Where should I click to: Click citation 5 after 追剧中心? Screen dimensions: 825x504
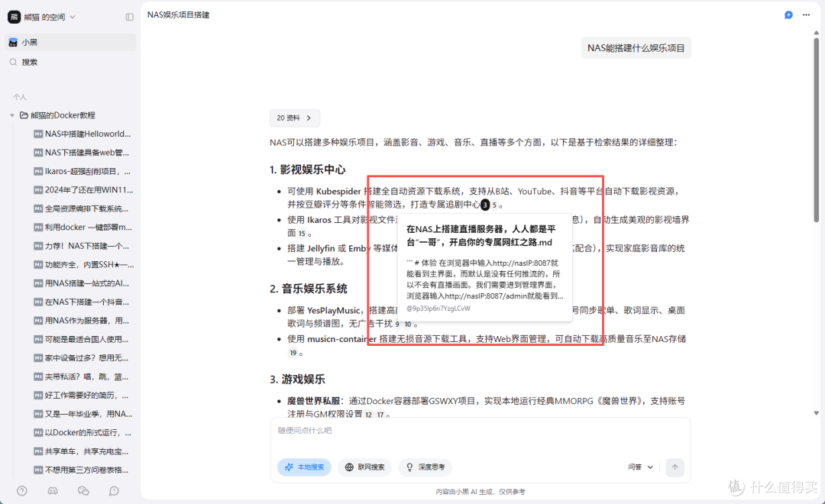[494, 205]
